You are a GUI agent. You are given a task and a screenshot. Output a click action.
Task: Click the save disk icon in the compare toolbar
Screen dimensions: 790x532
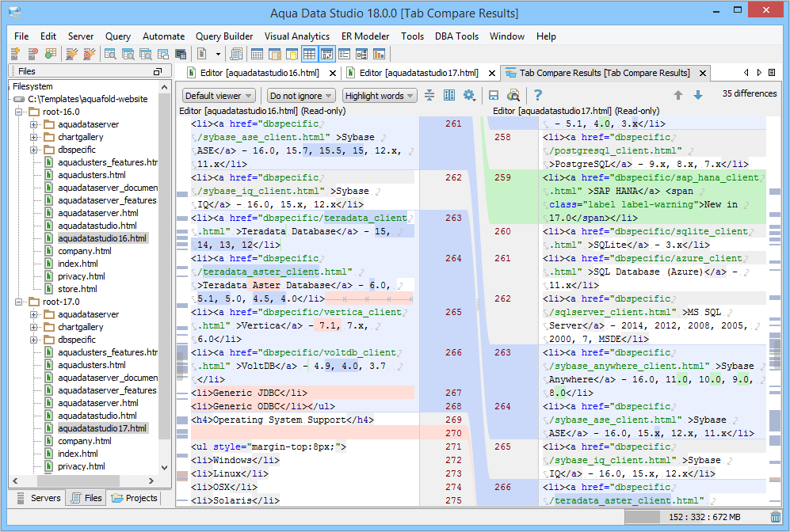click(x=493, y=95)
